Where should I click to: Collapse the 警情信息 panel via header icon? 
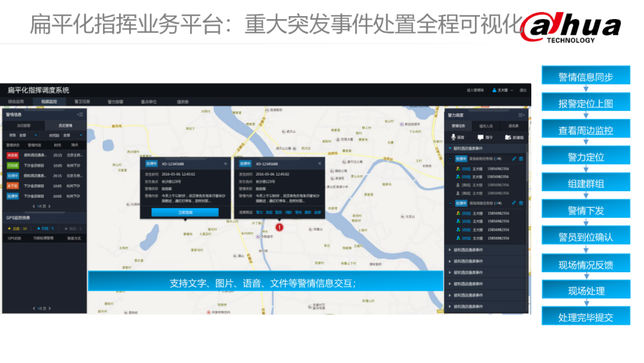click(80, 115)
